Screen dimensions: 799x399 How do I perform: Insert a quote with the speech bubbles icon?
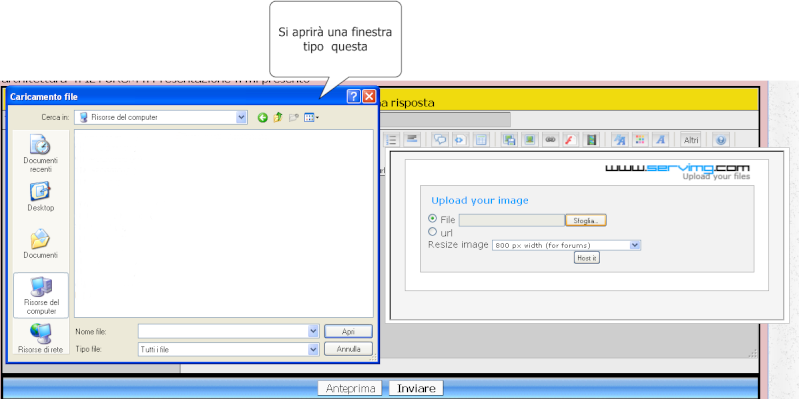[439, 140]
